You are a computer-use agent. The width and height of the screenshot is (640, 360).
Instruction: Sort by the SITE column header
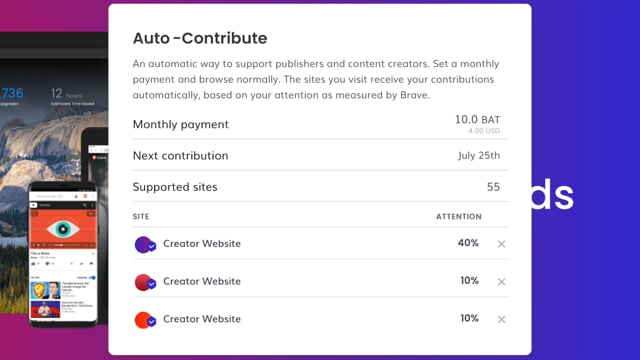tap(141, 216)
